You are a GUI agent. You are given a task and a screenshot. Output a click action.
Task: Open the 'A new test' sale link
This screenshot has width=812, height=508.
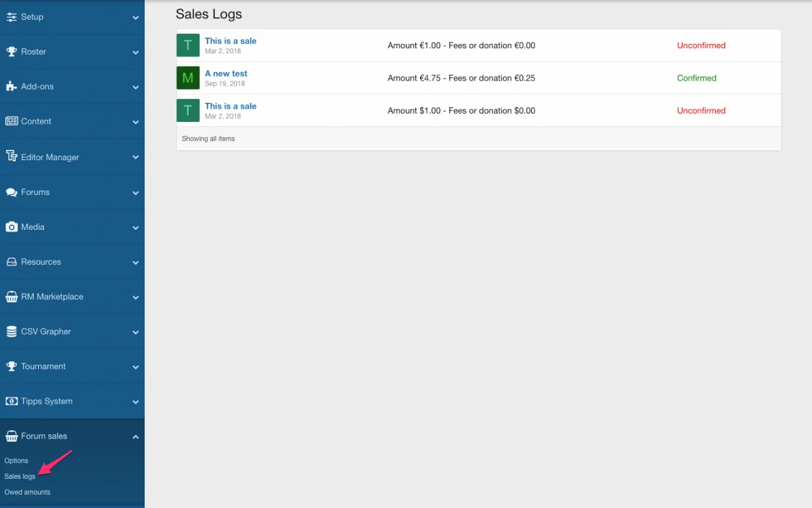pos(226,74)
